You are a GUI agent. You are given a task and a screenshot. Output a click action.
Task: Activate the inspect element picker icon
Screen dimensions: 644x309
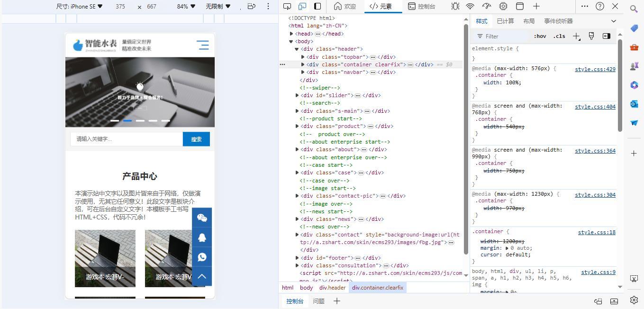click(x=287, y=6)
